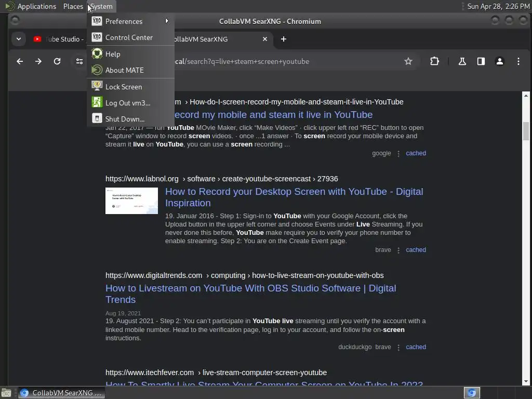Expand the Preferences submenu arrow
The height and width of the screenshot is (399, 532).
click(x=167, y=21)
